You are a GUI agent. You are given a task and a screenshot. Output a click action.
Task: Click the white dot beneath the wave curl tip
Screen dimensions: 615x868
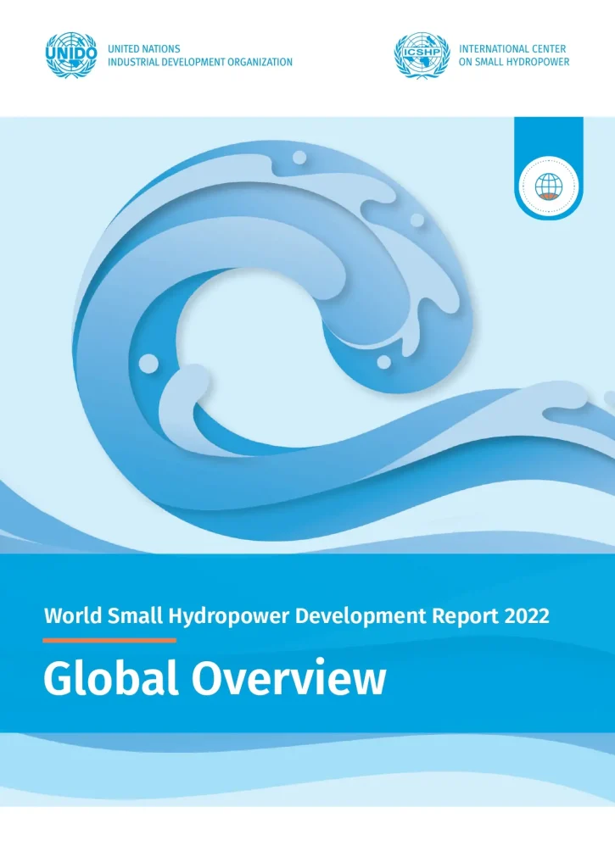pos(383,362)
